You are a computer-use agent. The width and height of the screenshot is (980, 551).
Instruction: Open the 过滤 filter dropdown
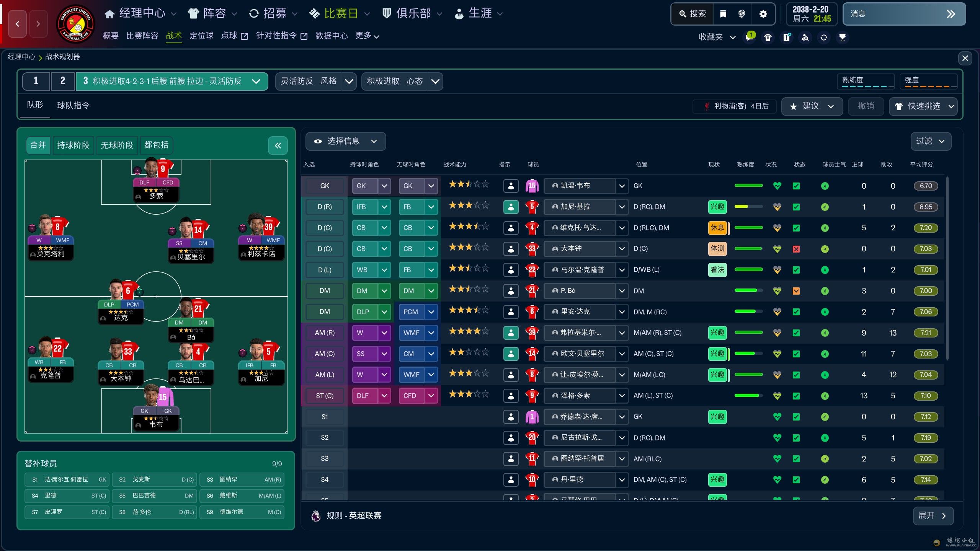(x=931, y=142)
